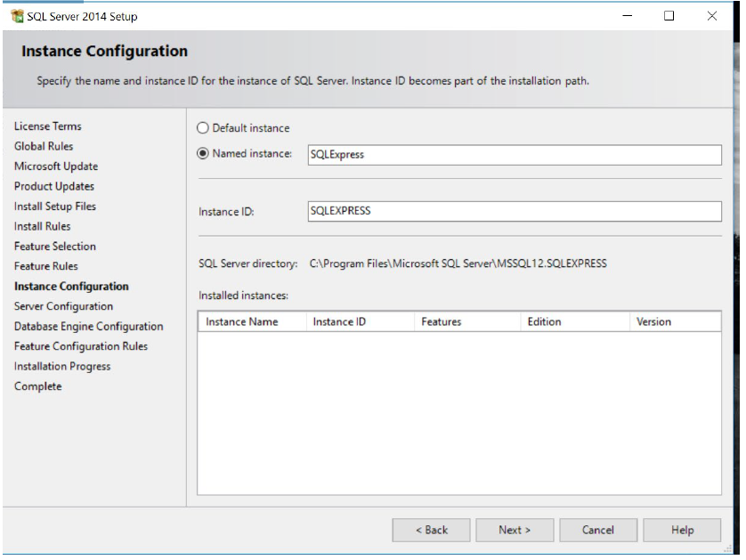Viewport: 746px width, 560px height.
Task: Click the Instance ID column header
Action: tap(361, 321)
